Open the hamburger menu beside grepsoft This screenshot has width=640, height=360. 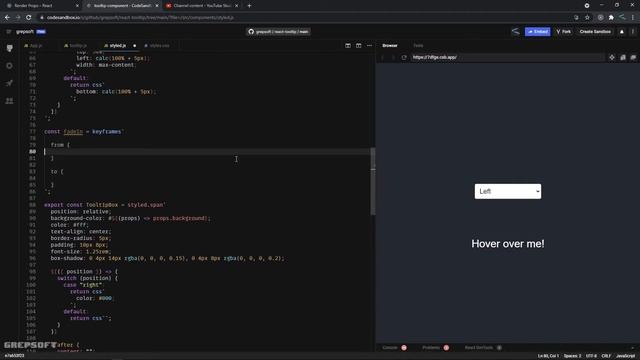point(9,31)
